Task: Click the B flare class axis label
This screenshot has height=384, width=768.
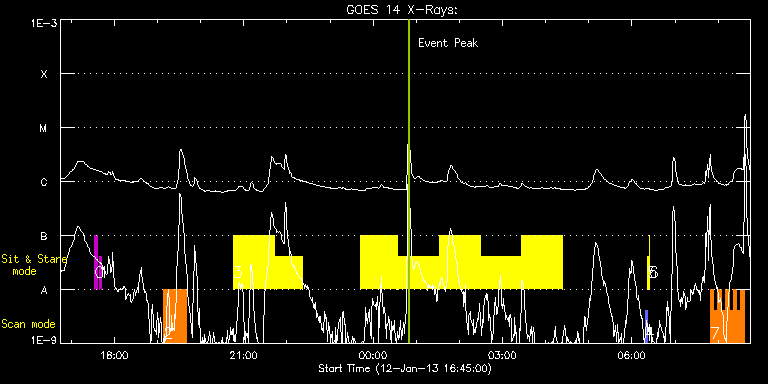Action: 44,236
